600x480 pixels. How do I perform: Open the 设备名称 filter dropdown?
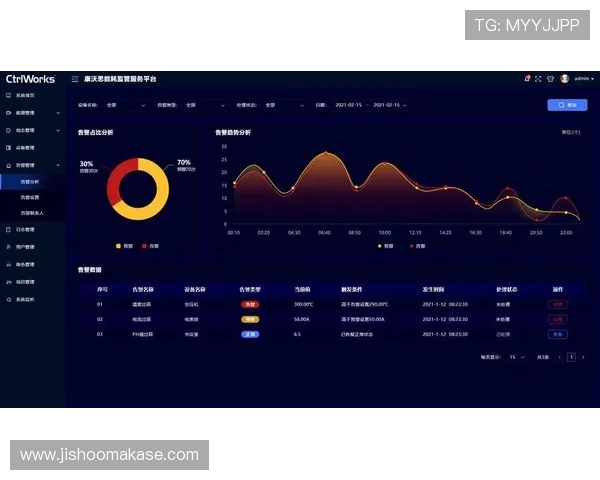coord(125,104)
